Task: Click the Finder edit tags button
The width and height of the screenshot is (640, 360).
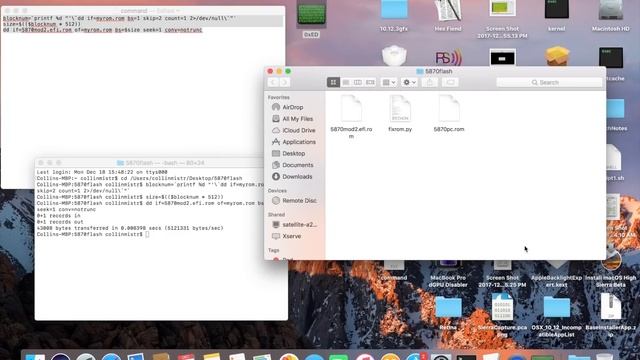Action: click(450, 82)
